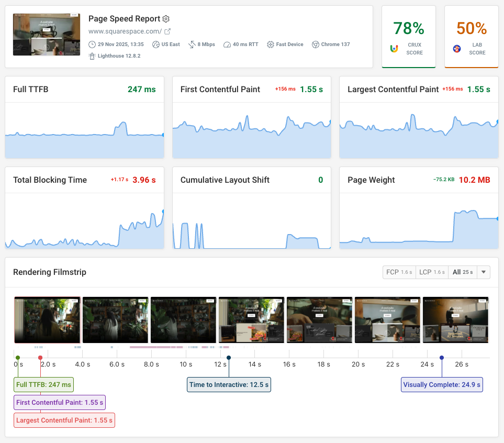This screenshot has width=504, height=443.
Task: Click the Chrome logo under the CRUX score
Action: [x=394, y=48]
